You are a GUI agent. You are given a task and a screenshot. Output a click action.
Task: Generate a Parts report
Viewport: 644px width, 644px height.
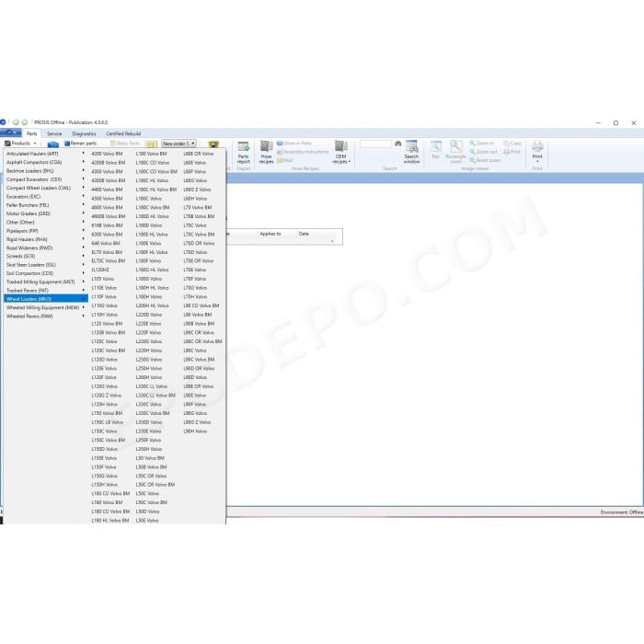pos(244,153)
